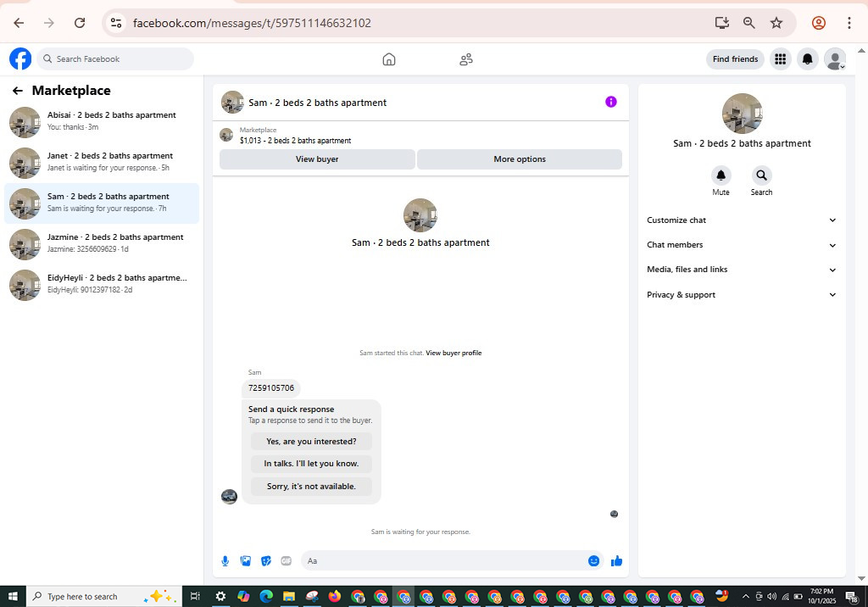This screenshot has height=607, width=868.
Task: Open the Windows Start menu
Action: pyautogui.click(x=13, y=596)
